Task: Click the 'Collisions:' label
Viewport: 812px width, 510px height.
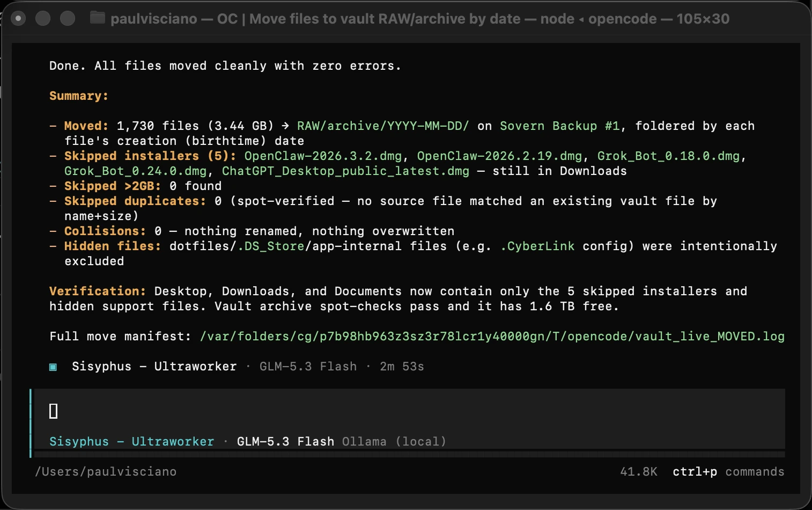Action: click(x=105, y=231)
